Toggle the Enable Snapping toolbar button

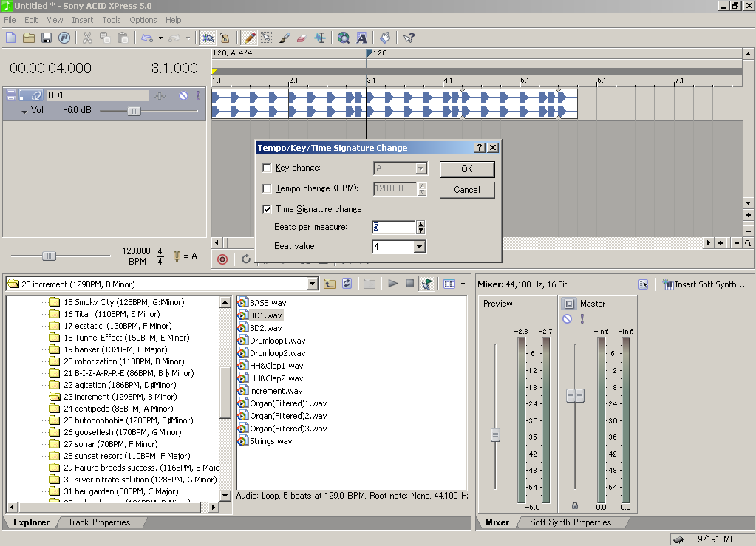[208, 38]
